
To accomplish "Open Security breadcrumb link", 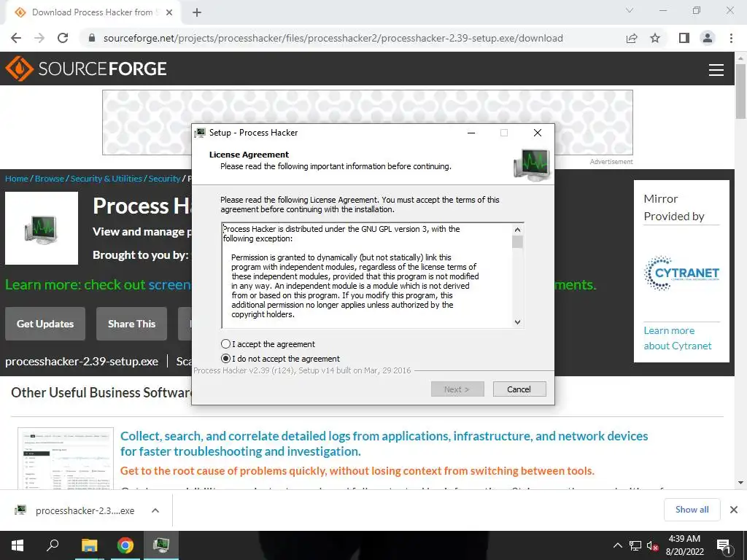I will click(x=164, y=179).
